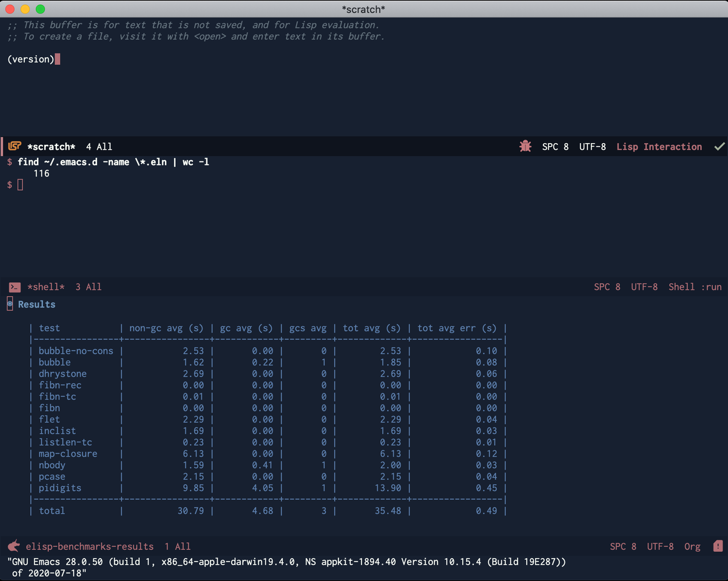Collapse the Results org heading
This screenshot has width=728, height=581.
tap(36, 304)
